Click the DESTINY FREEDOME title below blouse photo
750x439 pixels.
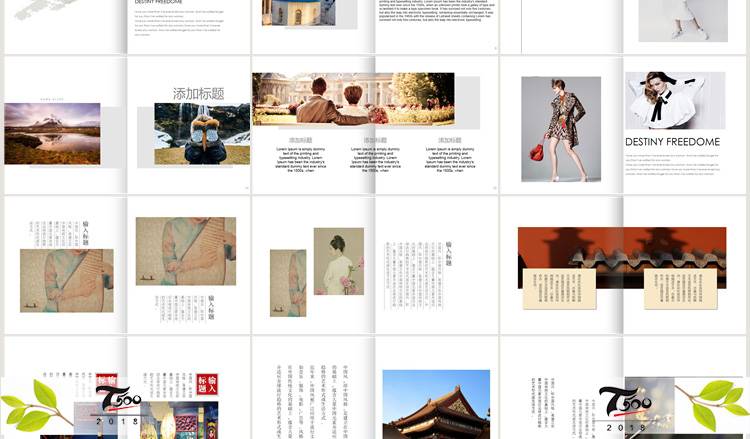(673, 142)
